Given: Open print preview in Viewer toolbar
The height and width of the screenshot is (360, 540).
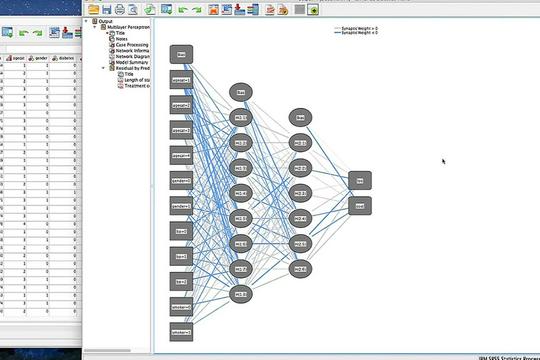Looking at the screenshot, I should [133, 10].
